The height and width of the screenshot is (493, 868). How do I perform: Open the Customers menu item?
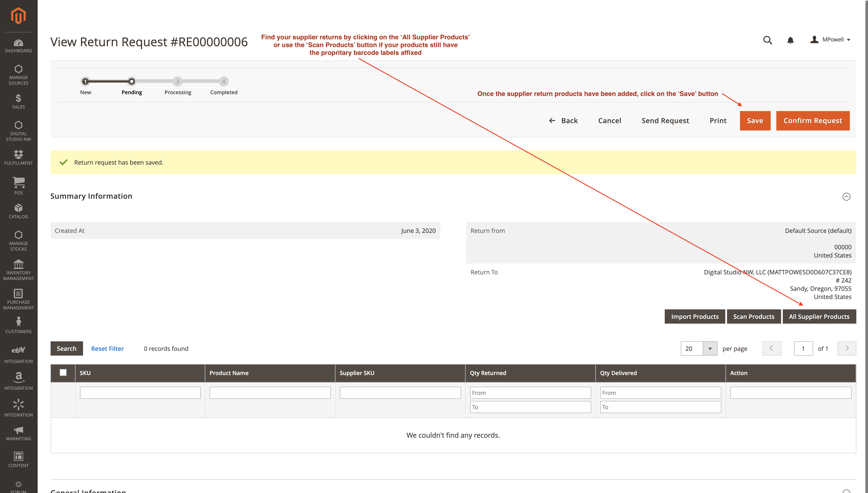(x=18, y=325)
